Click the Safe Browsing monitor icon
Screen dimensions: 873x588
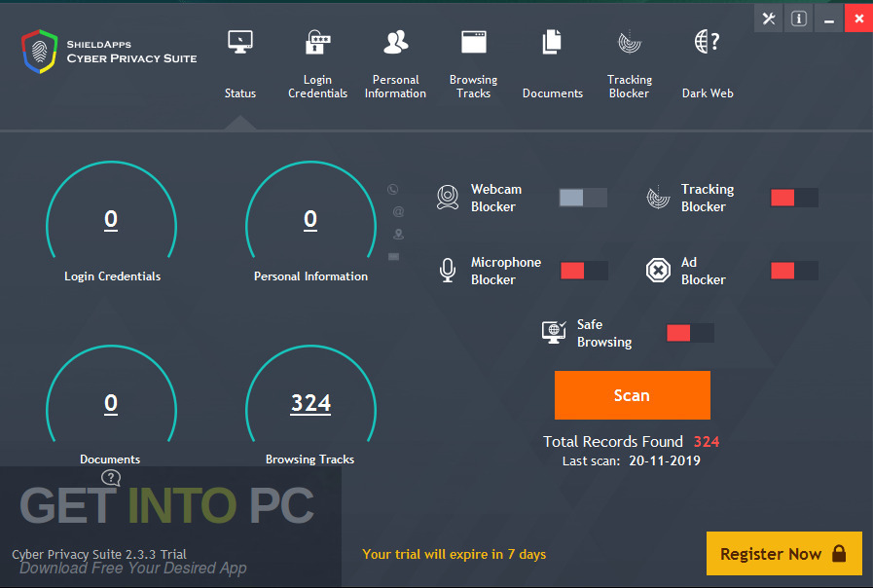(554, 332)
